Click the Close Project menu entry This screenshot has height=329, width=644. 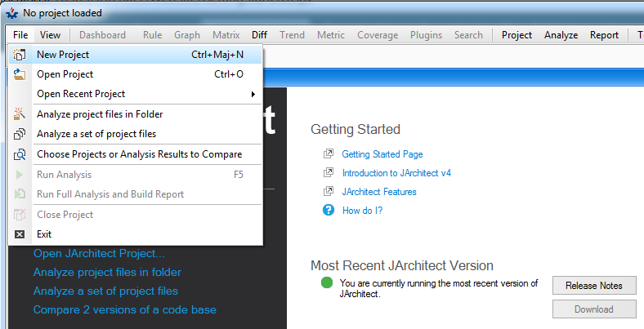coord(136,215)
